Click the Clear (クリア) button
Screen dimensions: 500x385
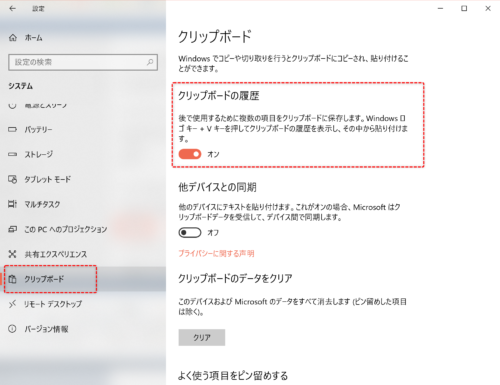[202, 337]
